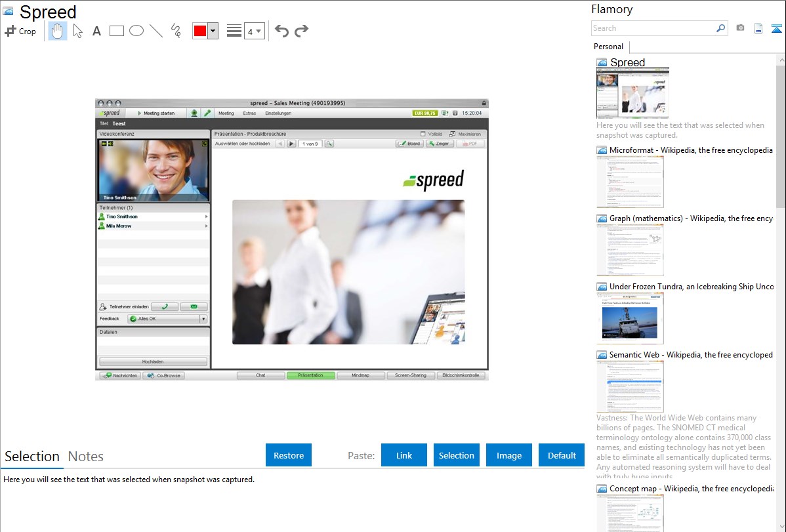Switch to the Präsentation tab

(311, 376)
